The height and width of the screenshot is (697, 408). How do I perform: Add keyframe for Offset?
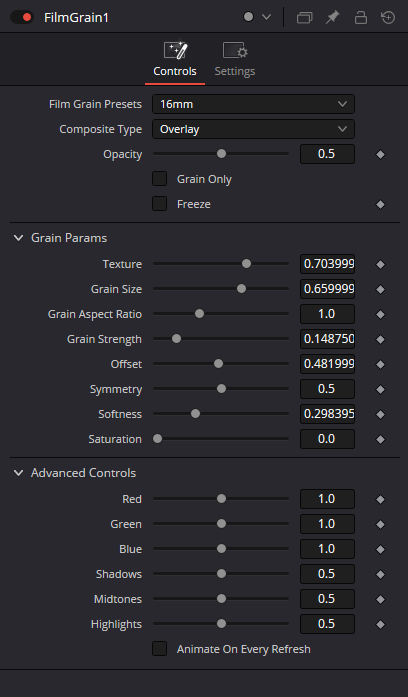380,365
